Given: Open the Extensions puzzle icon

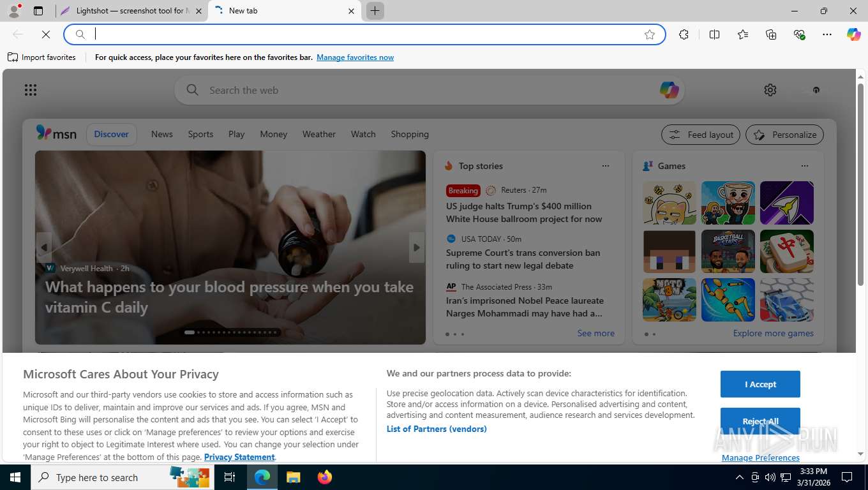Looking at the screenshot, I should coord(684,34).
